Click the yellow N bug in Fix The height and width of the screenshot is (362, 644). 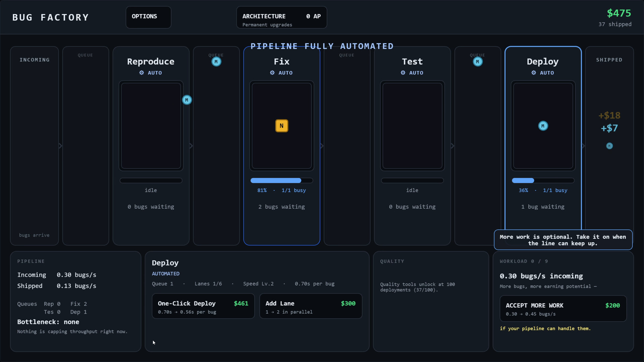(x=281, y=126)
